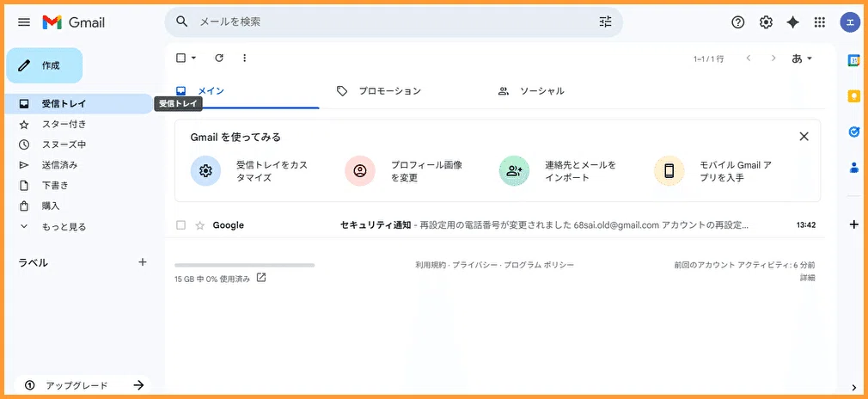Image resolution: width=868 pixels, height=399 pixels.
Task: Open Google Tasks in side panel
Action: tap(853, 132)
